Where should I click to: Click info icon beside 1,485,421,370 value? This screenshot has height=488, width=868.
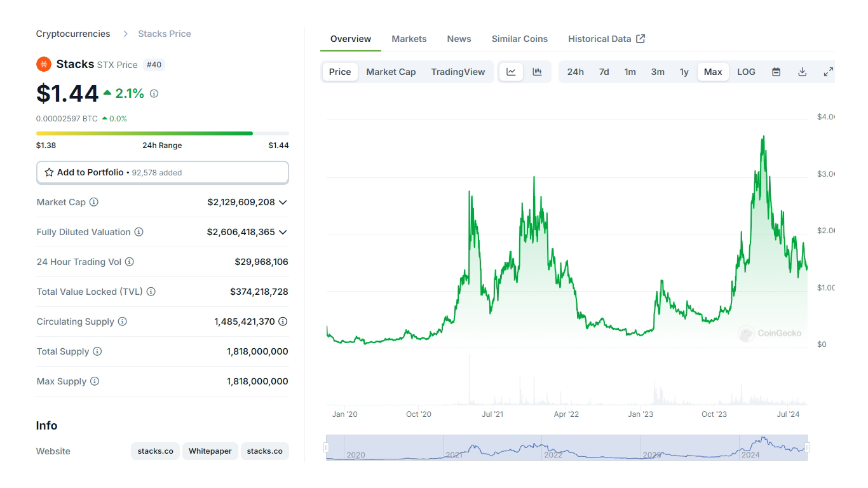coord(283,322)
